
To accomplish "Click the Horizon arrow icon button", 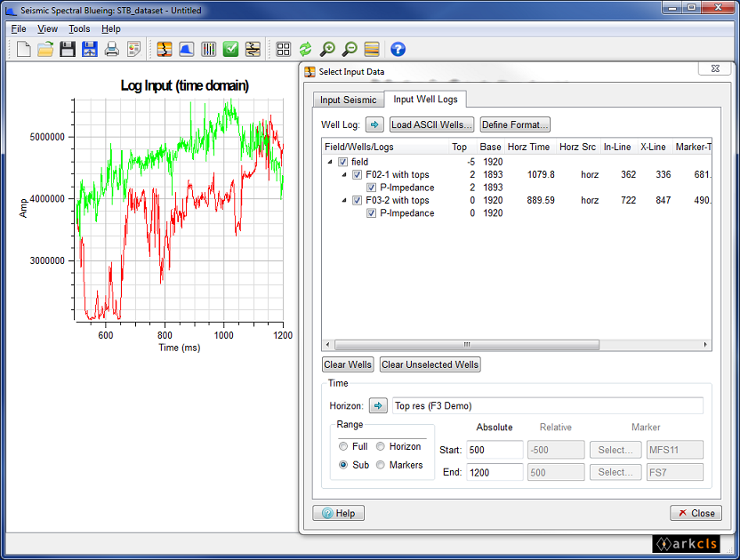I will pyautogui.click(x=378, y=405).
